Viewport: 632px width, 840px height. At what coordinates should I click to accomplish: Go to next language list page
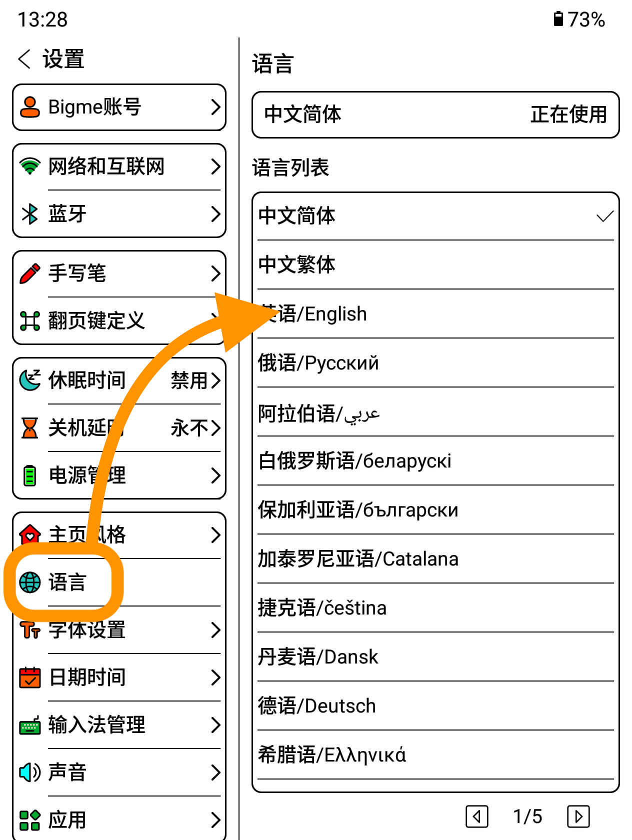[578, 816]
